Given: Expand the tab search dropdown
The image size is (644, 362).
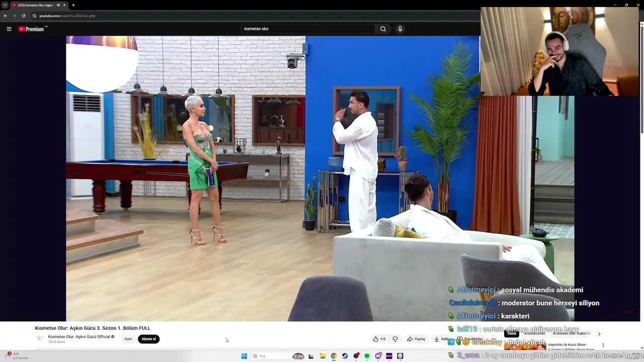Looking at the screenshot, I should (5, 5).
